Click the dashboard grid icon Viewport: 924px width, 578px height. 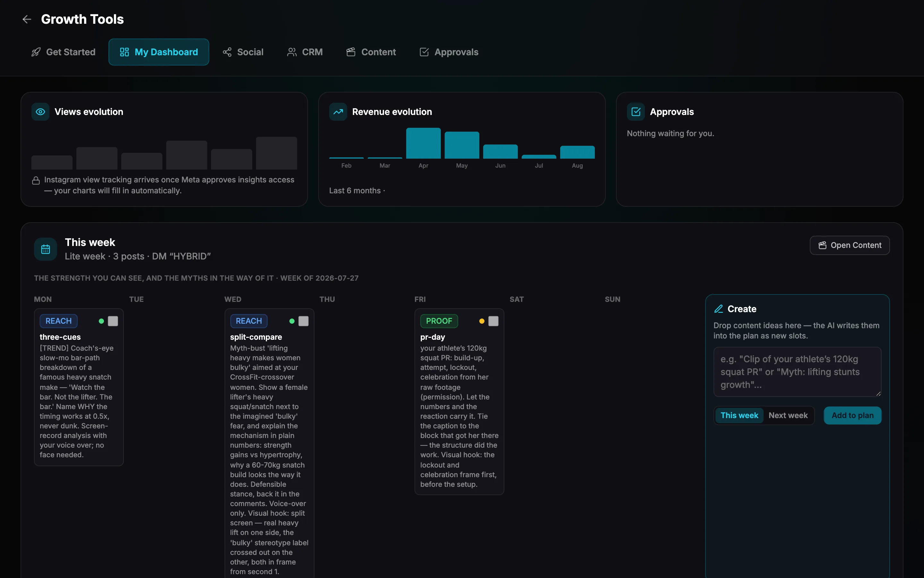click(124, 52)
